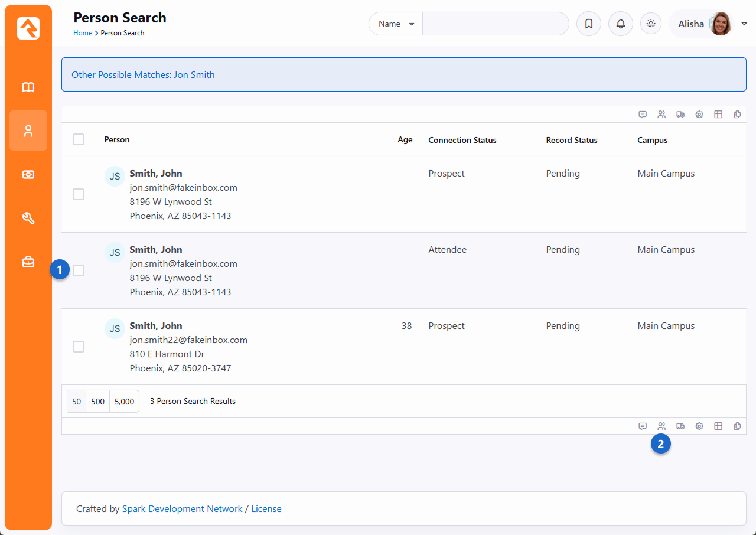Screen dimensions: 756x535
Task: Click the Finance money icon in sidebar
Action: 28,175
